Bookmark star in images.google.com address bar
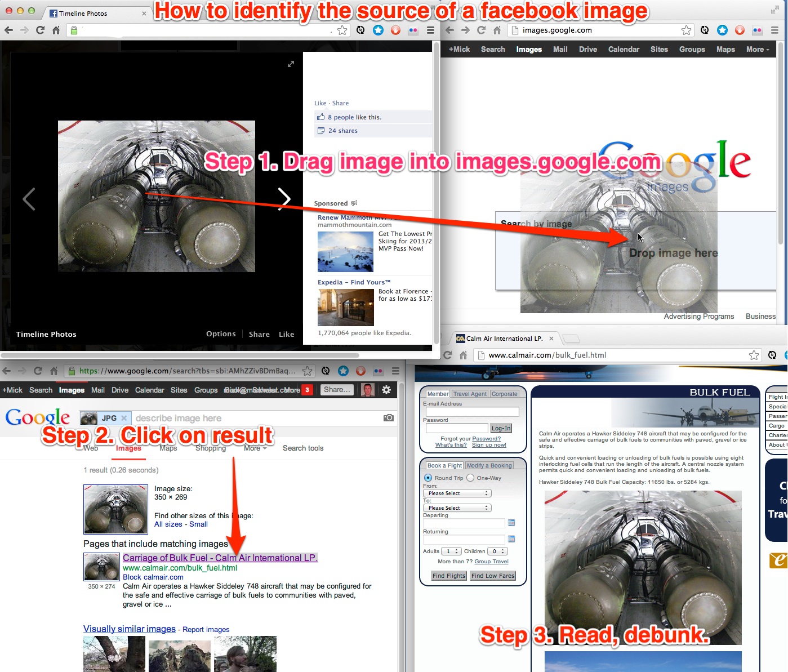 point(686,30)
